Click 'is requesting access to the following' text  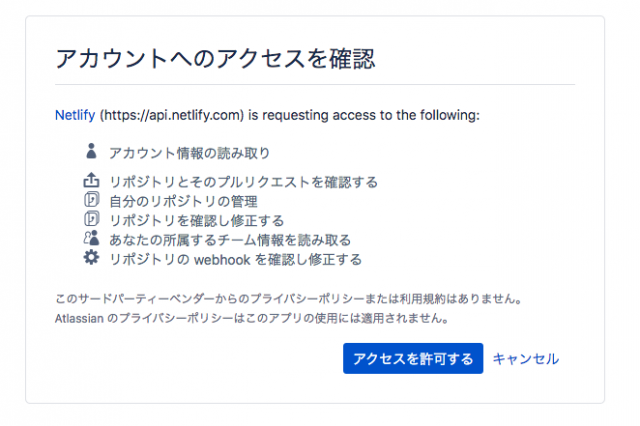tap(364, 115)
